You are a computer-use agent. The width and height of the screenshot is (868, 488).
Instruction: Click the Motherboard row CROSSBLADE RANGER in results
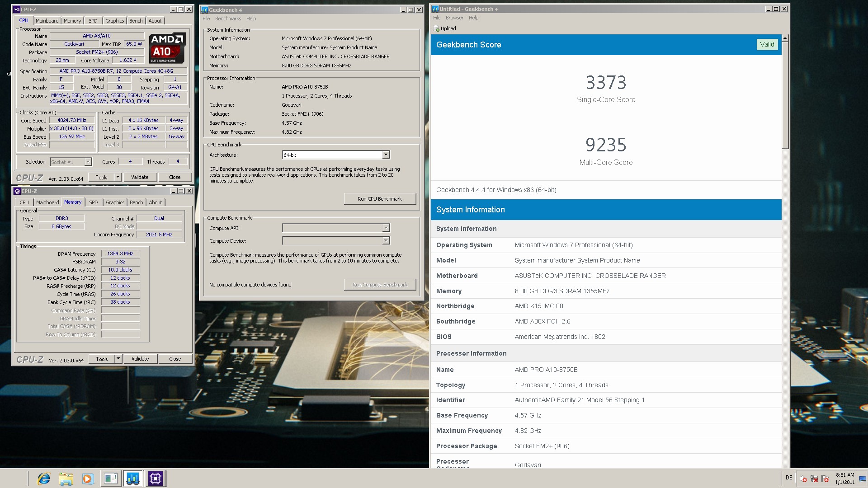click(606, 276)
